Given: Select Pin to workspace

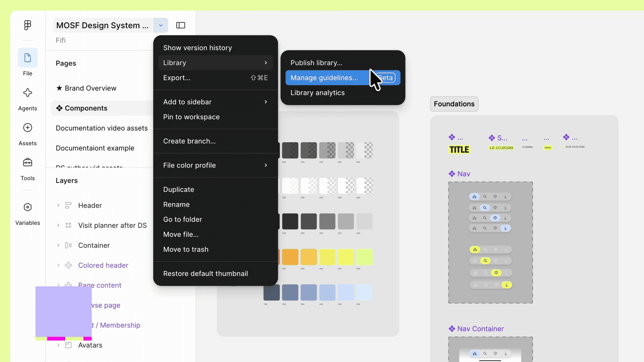Looking at the screenshot, I should coord(215,117).
